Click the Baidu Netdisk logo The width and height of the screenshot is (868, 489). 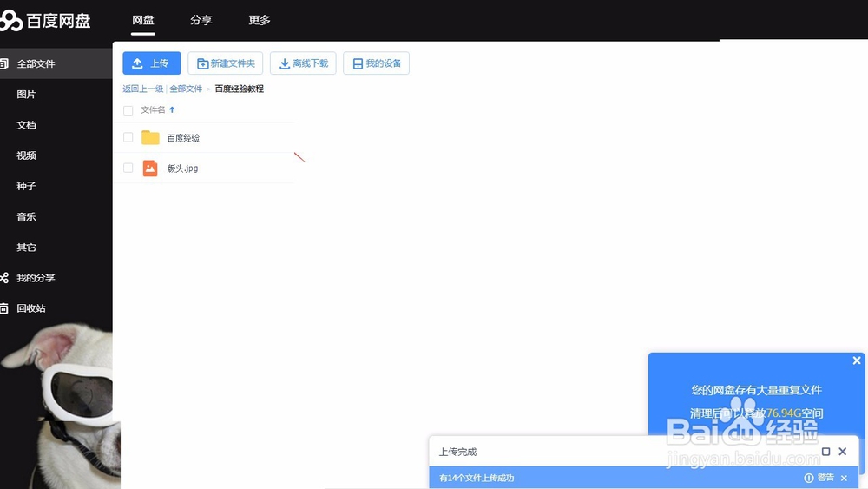(x=45, y=21)
